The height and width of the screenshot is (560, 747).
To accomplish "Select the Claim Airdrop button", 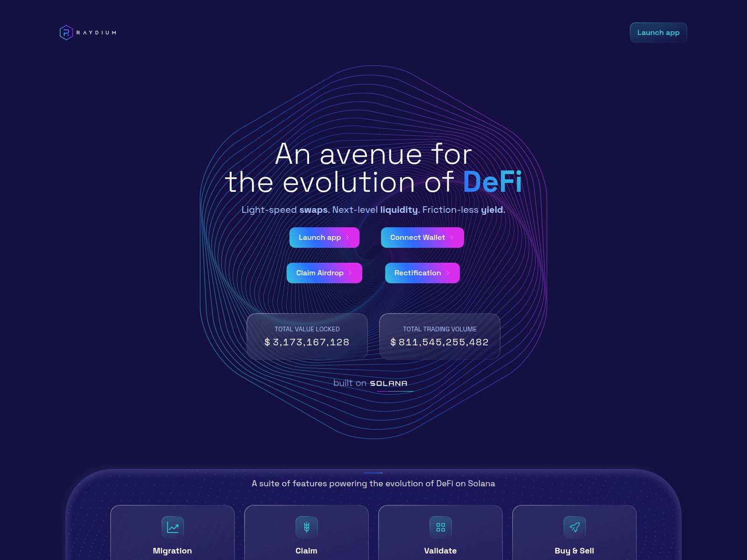I will (x=324, y=273).
